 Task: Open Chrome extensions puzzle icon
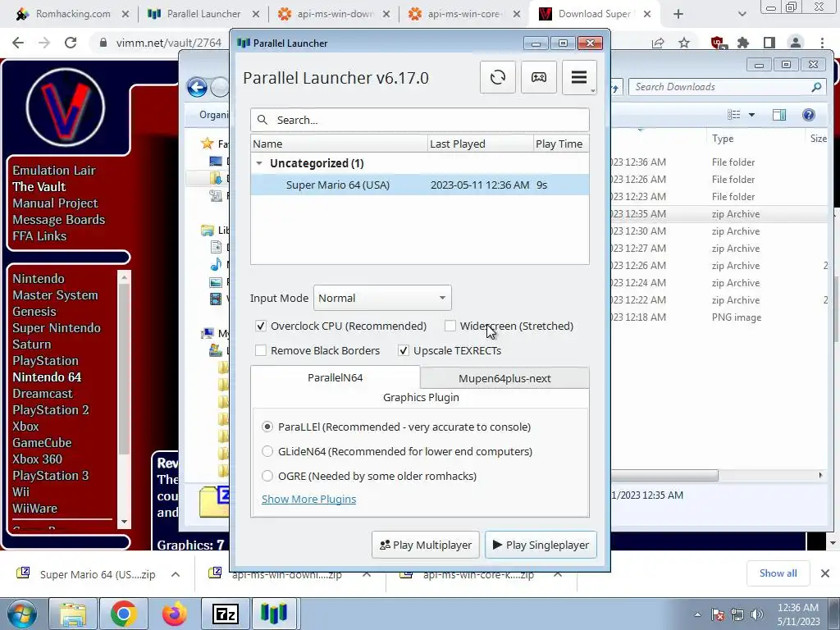click(743, 43)
